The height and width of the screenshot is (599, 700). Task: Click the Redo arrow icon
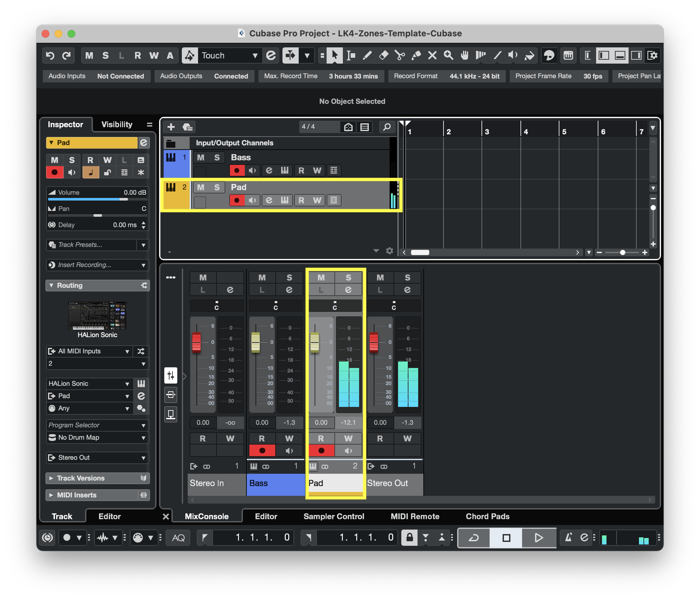(x=66, y=55)
